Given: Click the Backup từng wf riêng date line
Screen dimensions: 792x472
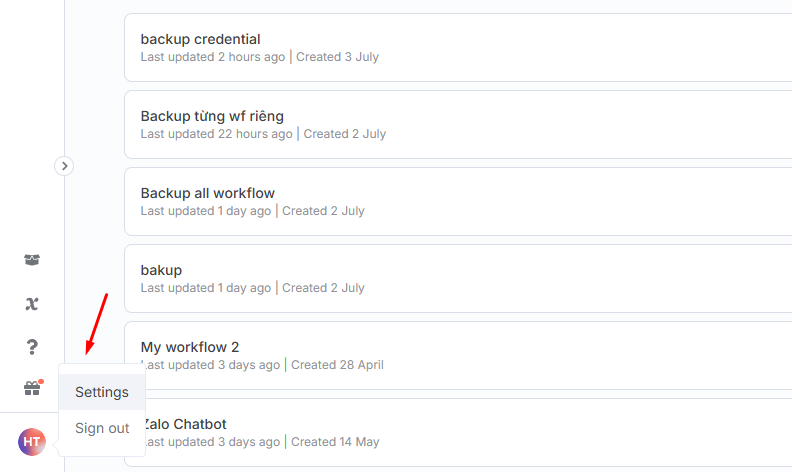Looking at the screenshot, I should (263, 134).
